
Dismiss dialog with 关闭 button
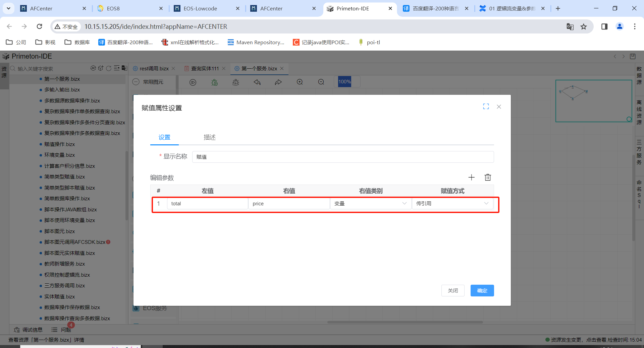pos(452,290)
